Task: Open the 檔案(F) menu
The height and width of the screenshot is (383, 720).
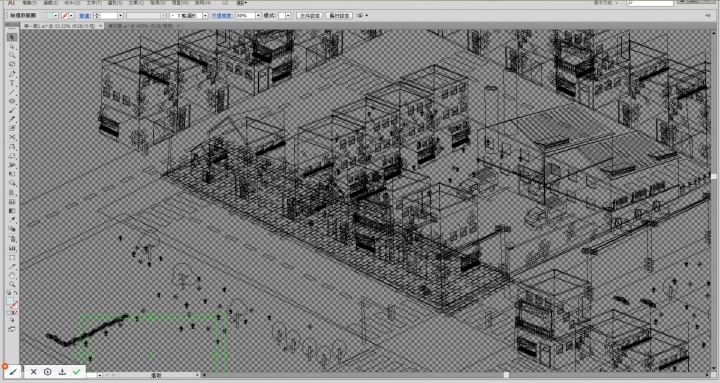Action: tap(29, 3)
